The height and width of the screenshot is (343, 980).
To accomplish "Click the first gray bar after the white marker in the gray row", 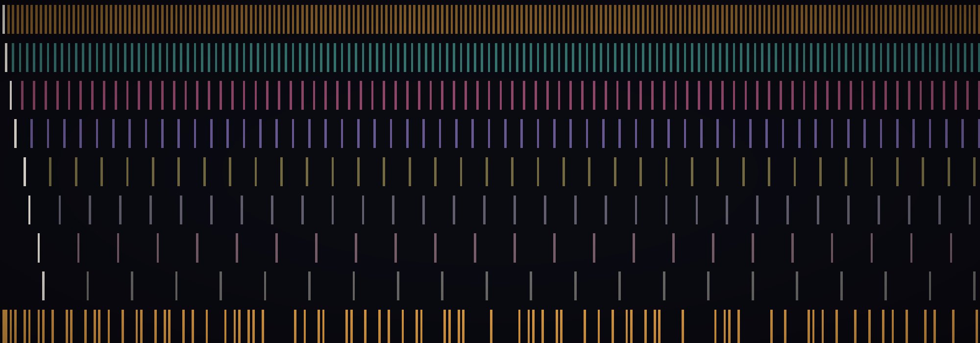I will pyautogui.click(x=88, y=286).
